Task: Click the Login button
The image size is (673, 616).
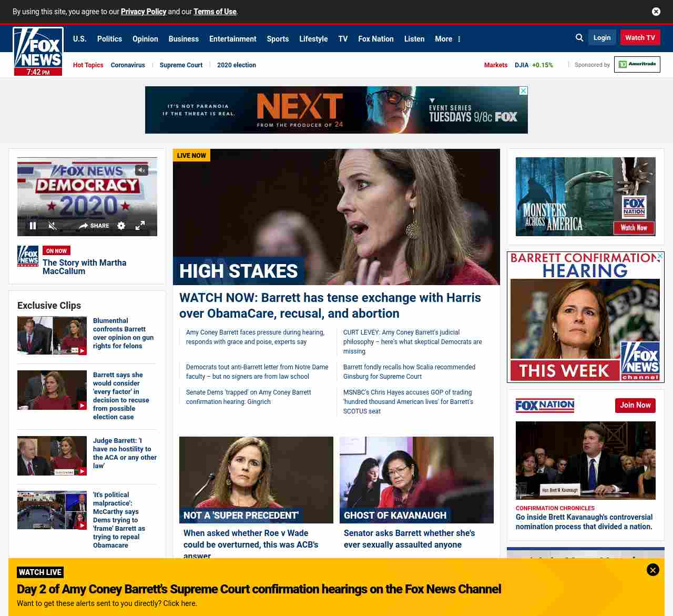Action: [x=601, y=38]
